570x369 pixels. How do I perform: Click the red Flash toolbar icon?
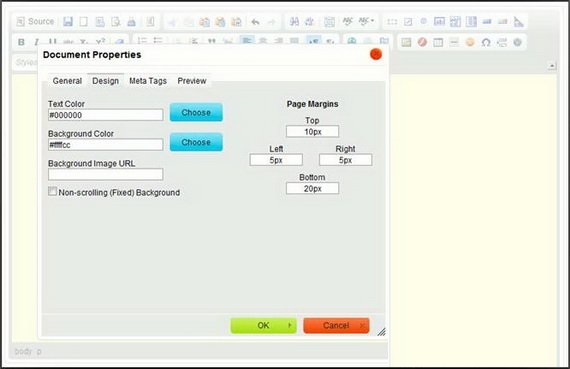pos(422,42)
